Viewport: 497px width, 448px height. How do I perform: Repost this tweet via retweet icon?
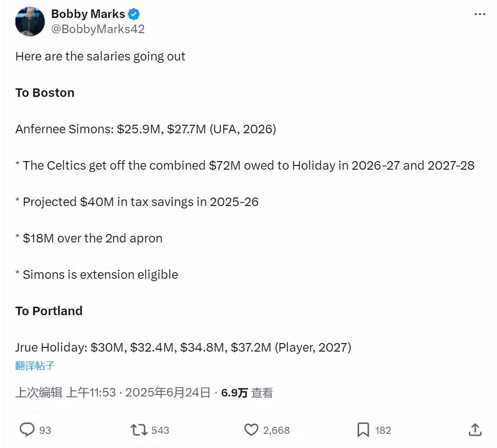click(139, 430)
